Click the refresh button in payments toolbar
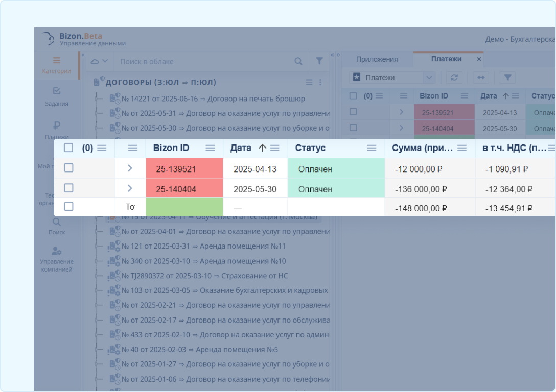 (x=454, y=77)
